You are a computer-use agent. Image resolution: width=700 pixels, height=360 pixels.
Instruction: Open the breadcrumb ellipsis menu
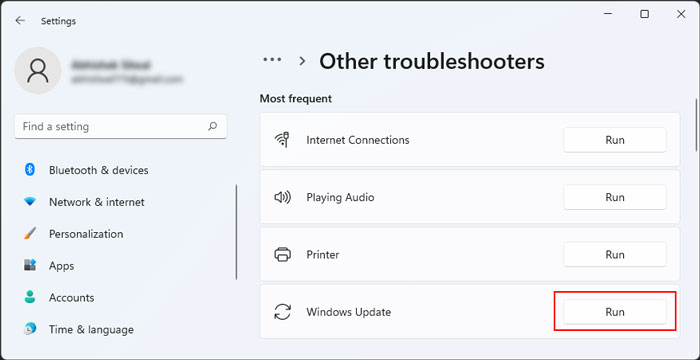point(272,60)
